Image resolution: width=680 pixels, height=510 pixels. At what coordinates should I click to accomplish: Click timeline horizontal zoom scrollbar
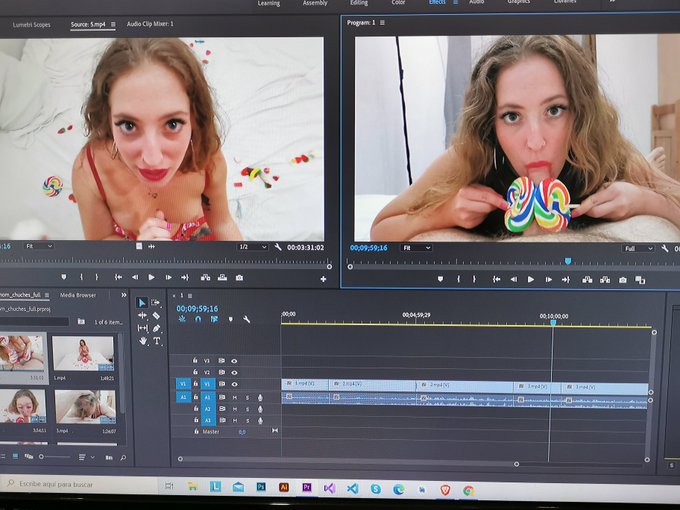[x=348, y=460]
